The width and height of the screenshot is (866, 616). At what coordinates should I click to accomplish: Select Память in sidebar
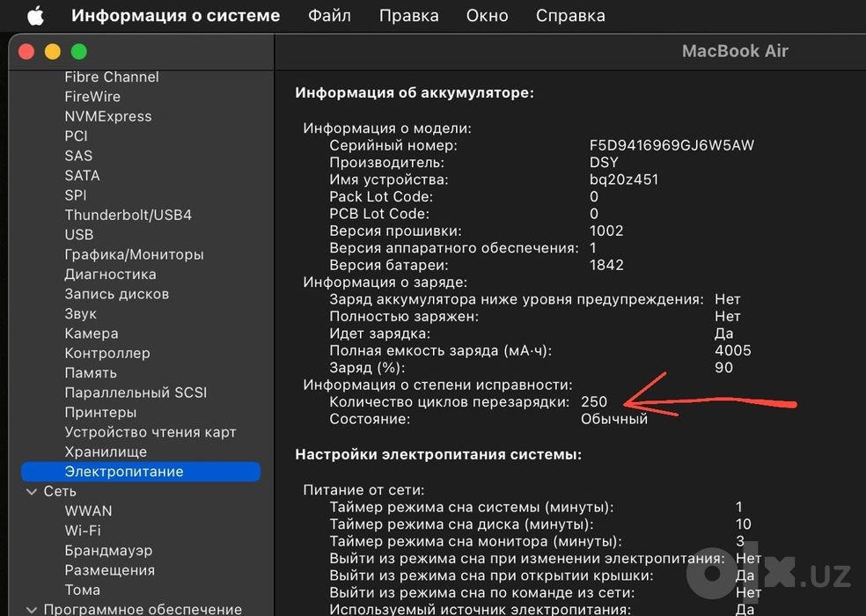click(x=91, y=373)
